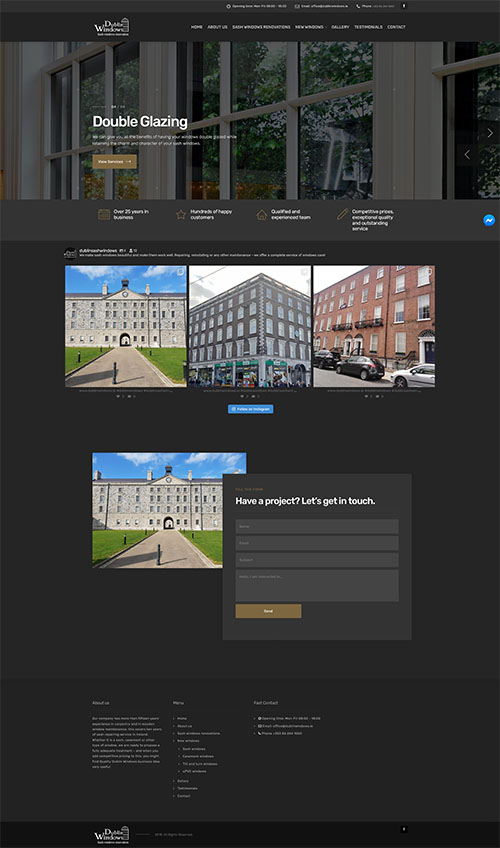Screen dimensions: 500x848
Task: Expand the NEW WINDOWS dropdown menu
Action: tap(310, 27)
